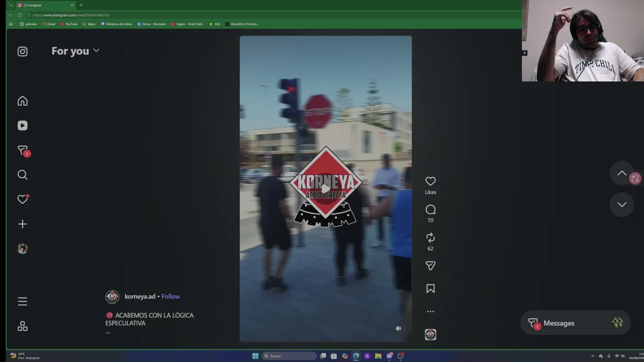
Task: Open the Kick bookmark
Action: (x=215, y=24)
